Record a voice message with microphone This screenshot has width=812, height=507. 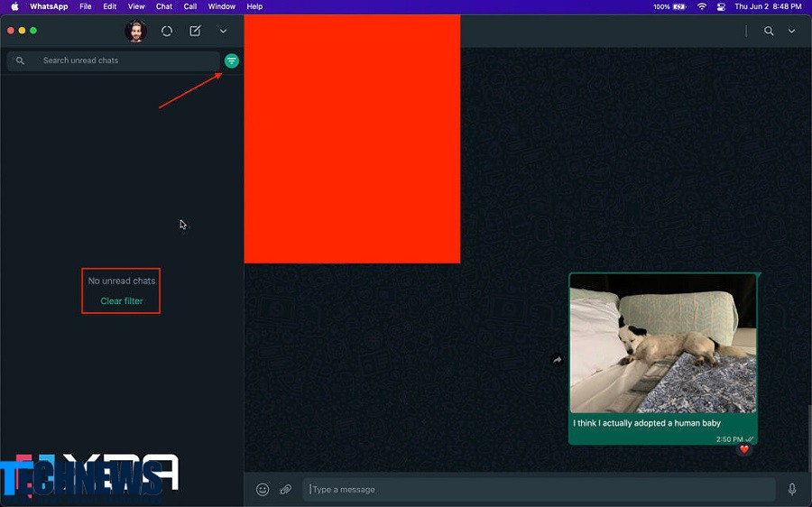coord(792,490)
